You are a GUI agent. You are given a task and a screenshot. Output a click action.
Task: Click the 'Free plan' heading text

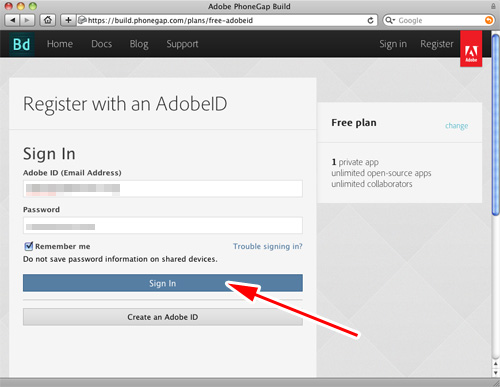point(354,123)
